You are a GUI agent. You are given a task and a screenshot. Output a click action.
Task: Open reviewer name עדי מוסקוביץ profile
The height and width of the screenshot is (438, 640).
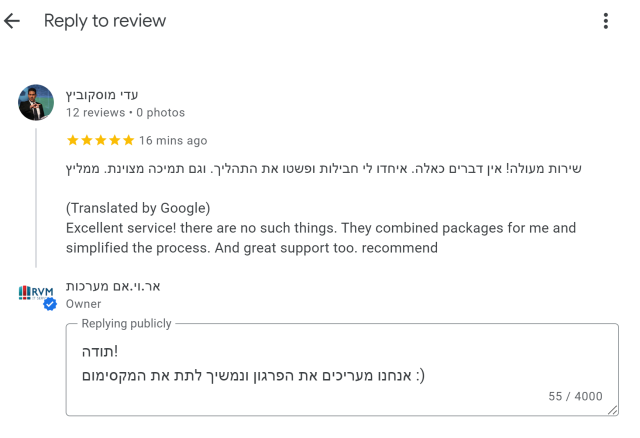click(102, 95)
